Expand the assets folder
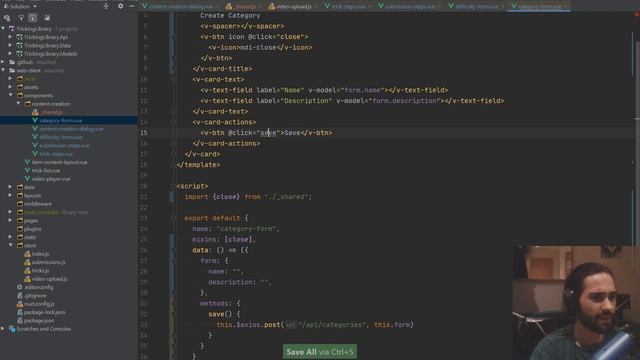This screenshot has width=640, height=360. pos(10,87)
